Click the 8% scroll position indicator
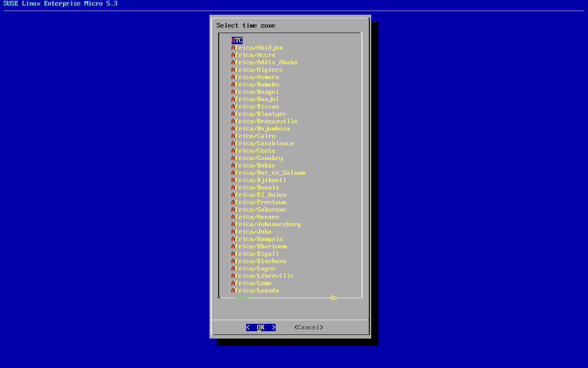 tap(334, 298)
